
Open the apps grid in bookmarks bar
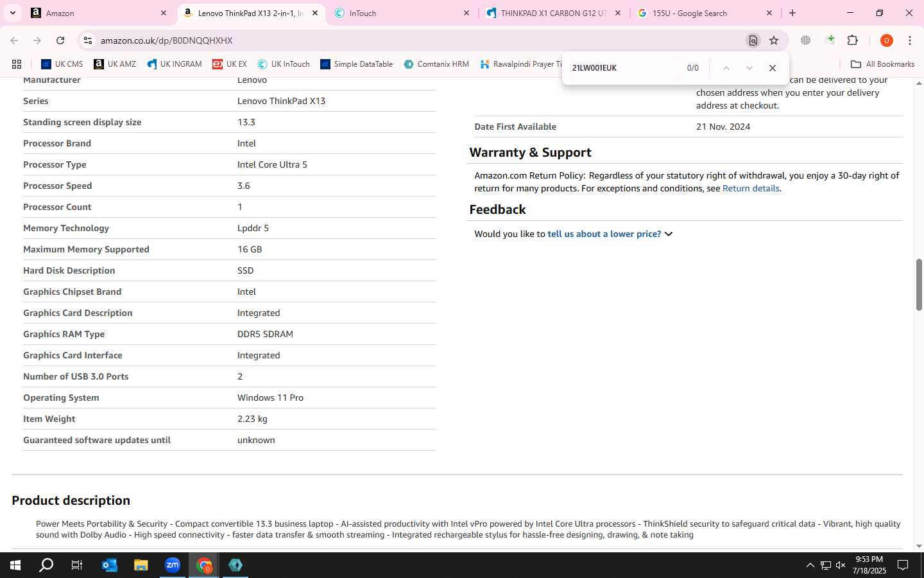pyautogui.click(x=17, y=64)
